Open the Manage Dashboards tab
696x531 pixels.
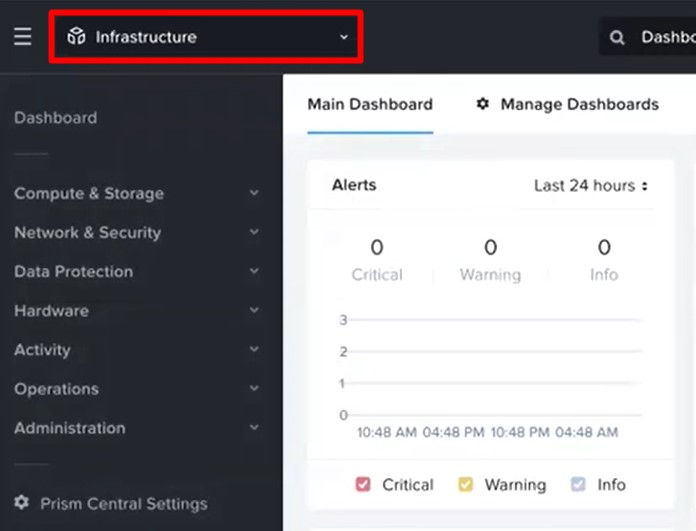click(x=579, y=104)
